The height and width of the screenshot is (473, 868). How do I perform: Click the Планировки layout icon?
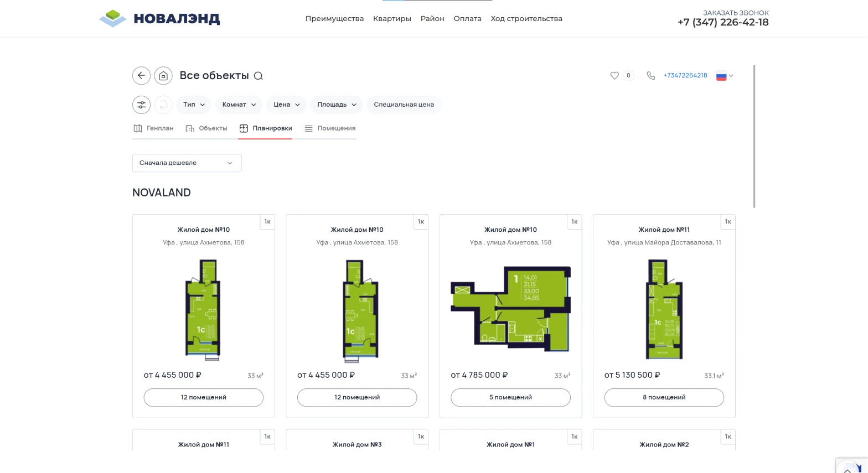(x=244, y=128)
